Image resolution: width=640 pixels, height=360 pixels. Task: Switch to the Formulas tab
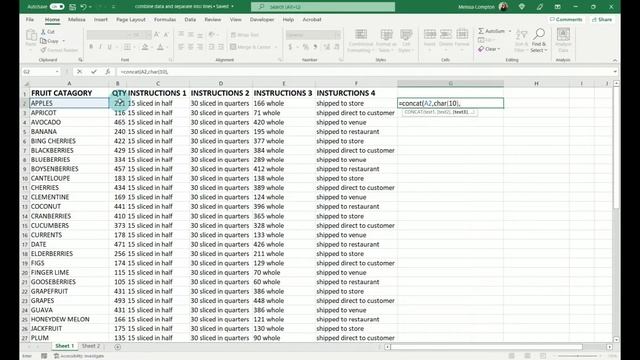pyautogui.click(x=165, y=20)
